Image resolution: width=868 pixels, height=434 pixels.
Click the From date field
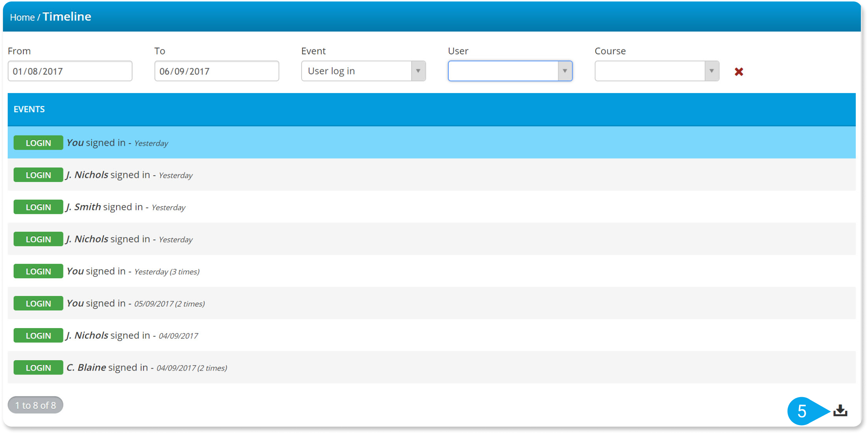tap(70, 71)
